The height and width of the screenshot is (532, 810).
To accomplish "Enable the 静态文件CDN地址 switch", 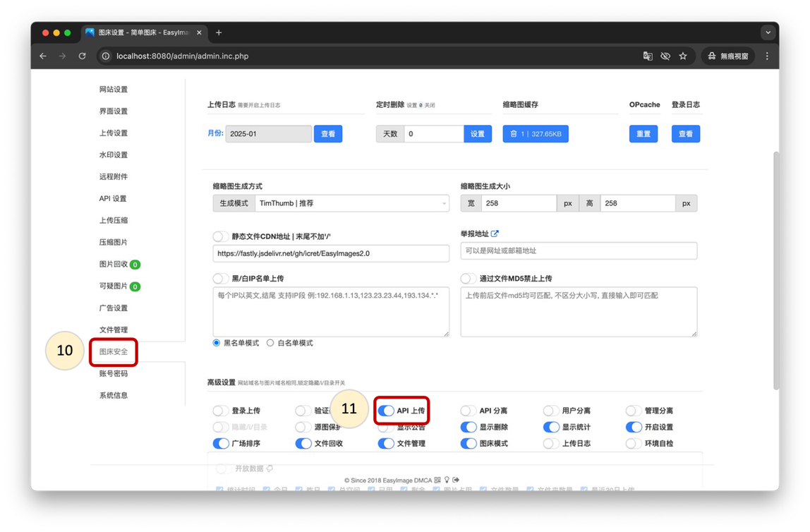I will (x=221, y=237).
